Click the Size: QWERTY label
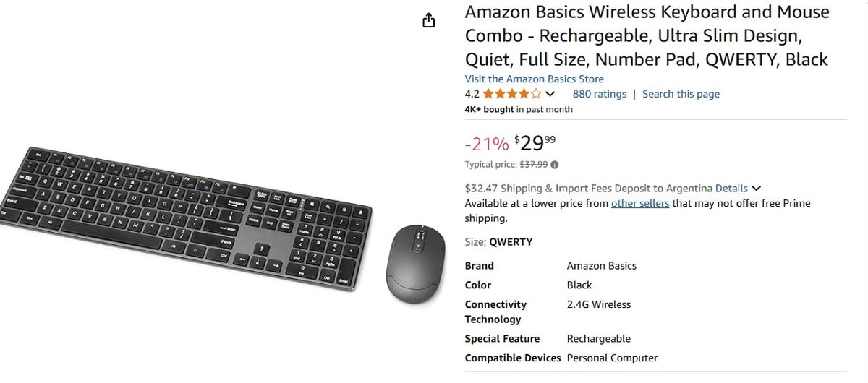The image size is (868, 383). (x=498, y=242)
